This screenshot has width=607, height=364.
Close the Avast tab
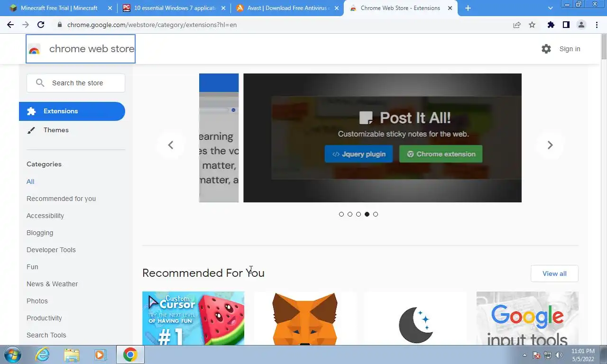(x=337, y=8)
